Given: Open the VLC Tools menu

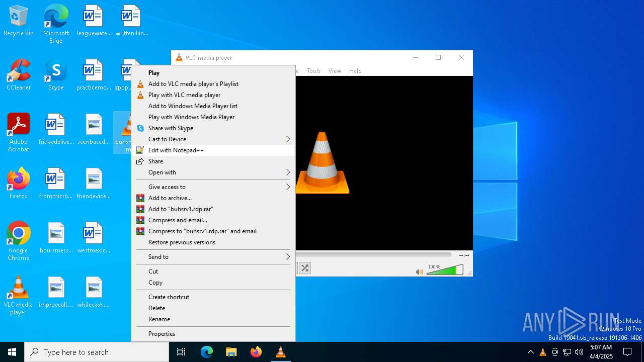Looking at the screenshot, I should (313, 71).
